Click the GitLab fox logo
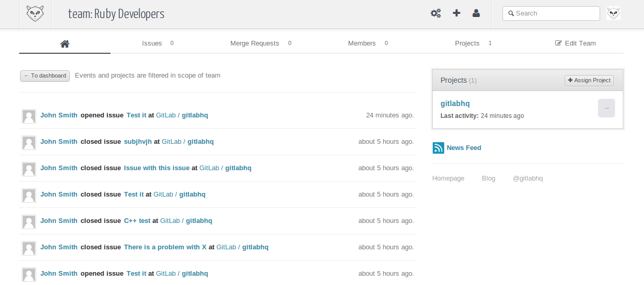The image size is (644, 285). [35, 14]
